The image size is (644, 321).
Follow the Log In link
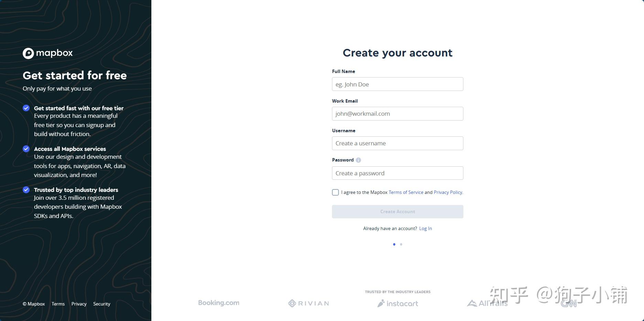pos(426,228)
